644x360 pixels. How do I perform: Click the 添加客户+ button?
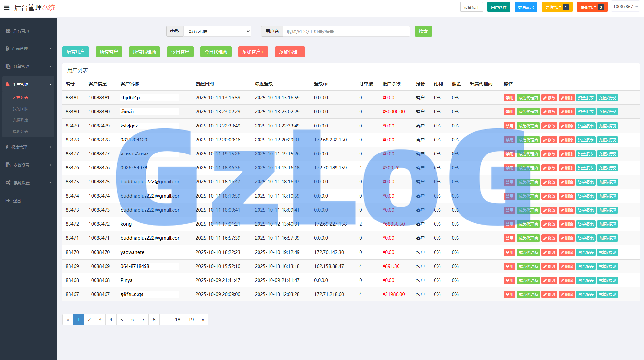(253, 52)
